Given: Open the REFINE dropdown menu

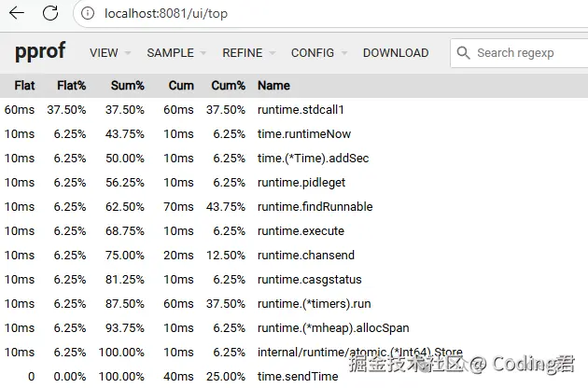Looking at the screenshot, I should [248, 53].
